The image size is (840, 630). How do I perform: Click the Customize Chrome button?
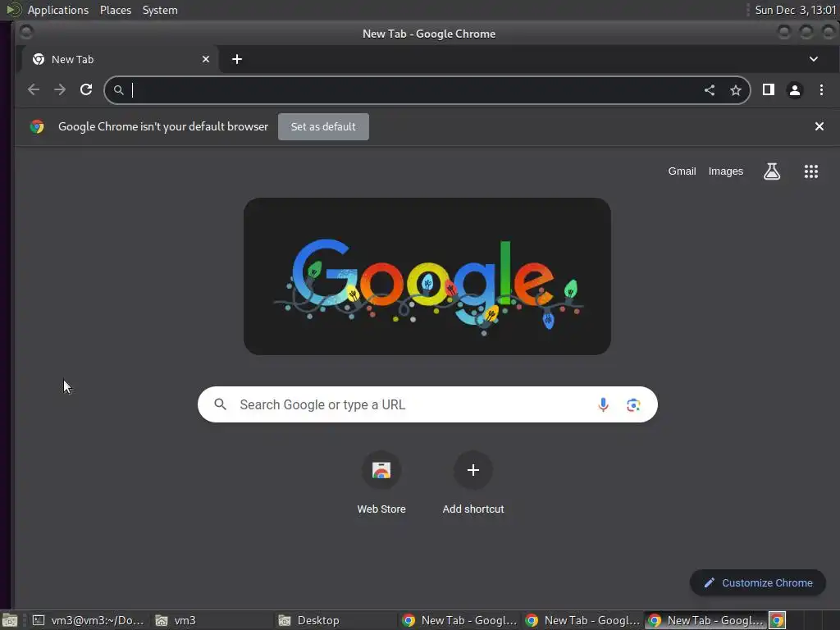[x=757, y=582]
